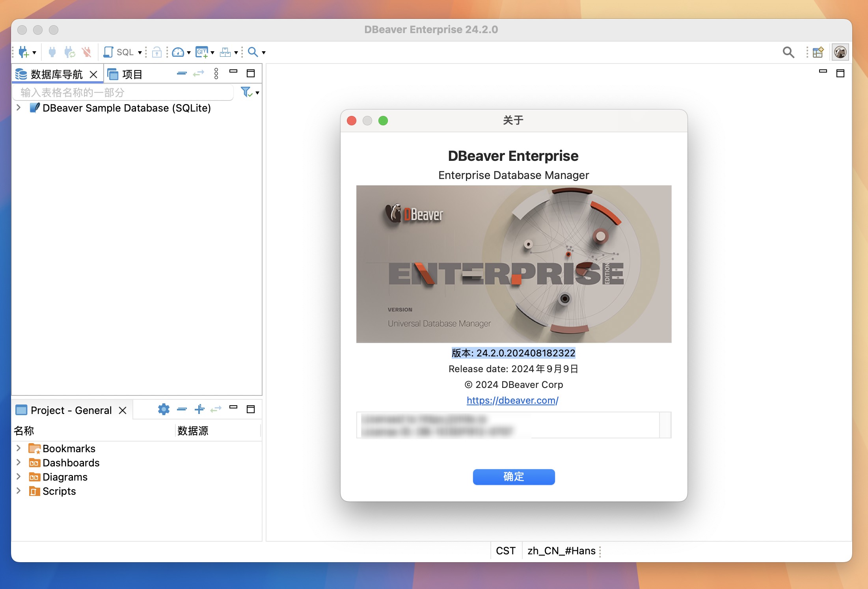Close the 数据库导航 tab

point(93,74)
